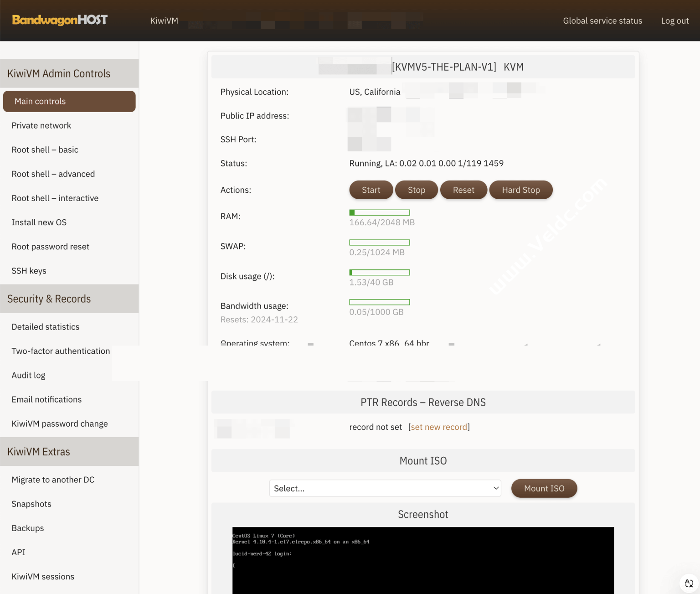The image size is (700, 594).
Task: Open Root shell – interactive
Action: tap(55, 198)
